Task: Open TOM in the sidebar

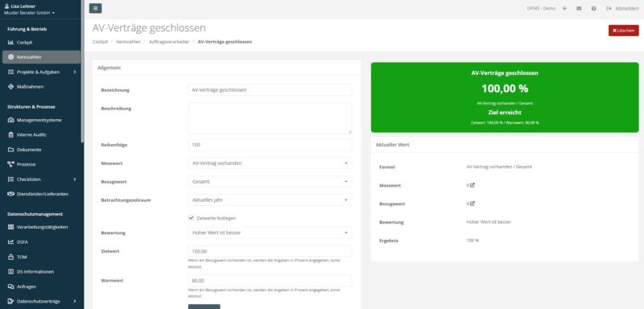Action: pyautogui.click(x=41, y=257)
